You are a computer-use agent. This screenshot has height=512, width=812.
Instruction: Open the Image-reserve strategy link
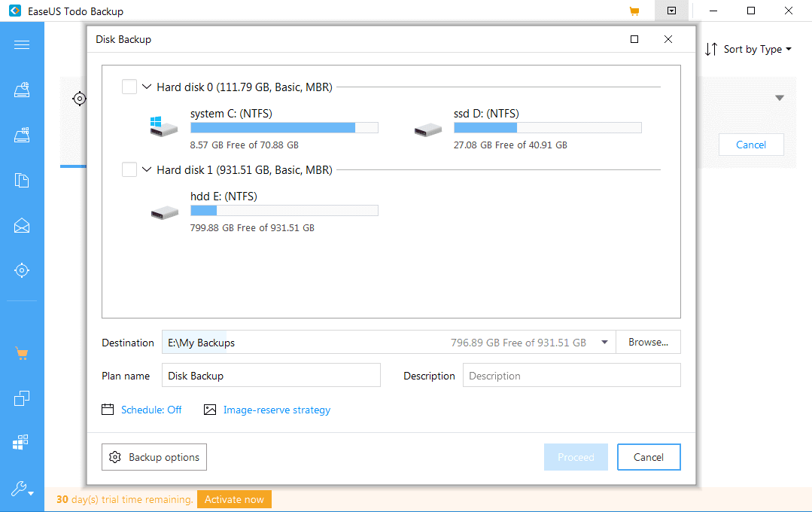pos(276,410)
